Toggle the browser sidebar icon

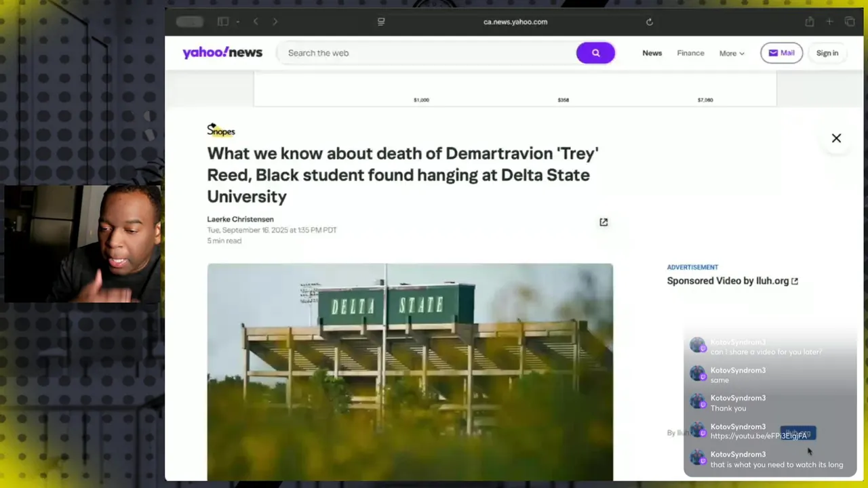tap(222, 22)
